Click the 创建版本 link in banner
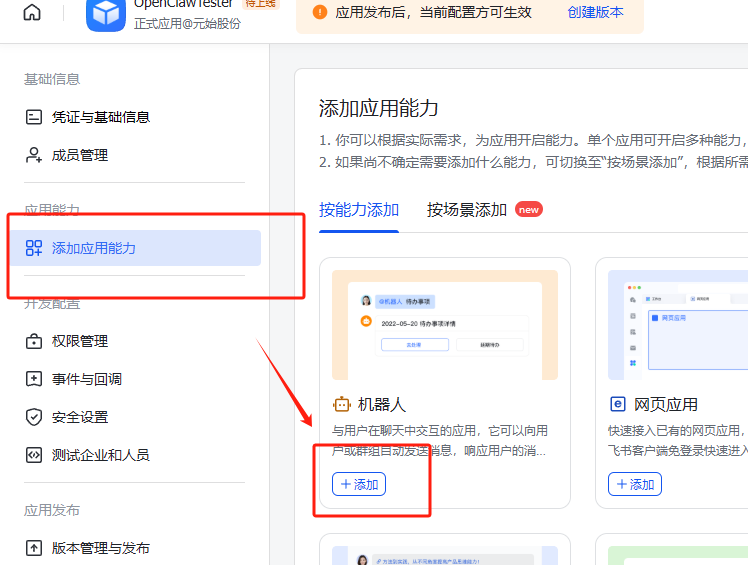748x565 pixels. [x=595, y=12]
